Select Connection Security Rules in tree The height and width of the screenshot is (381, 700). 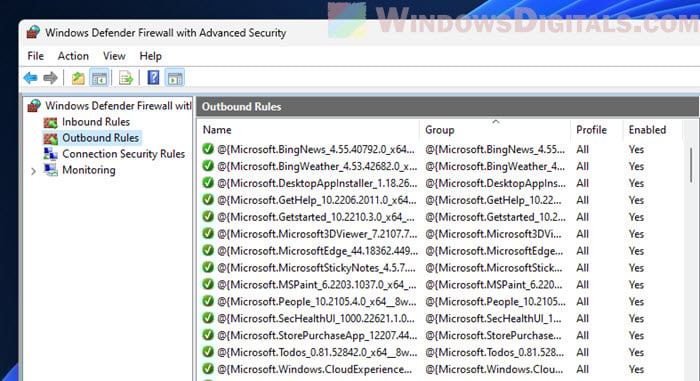point(124,154)
